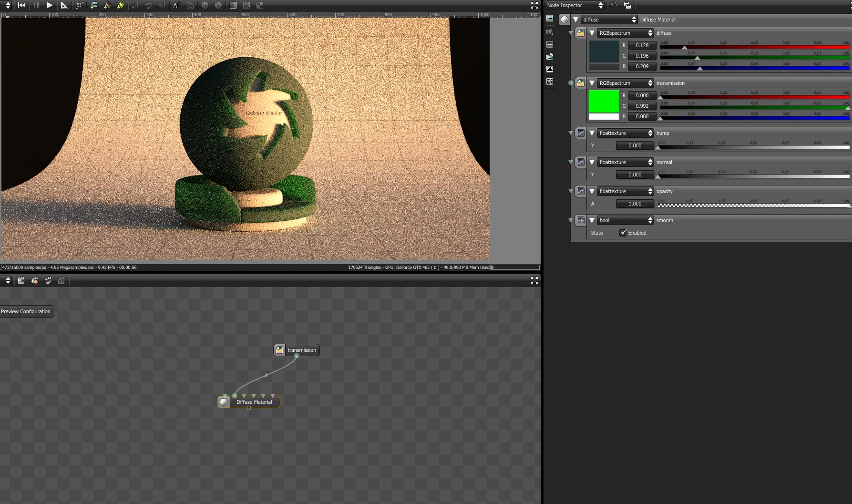The width and height of the screenshot is (852, 504).
Task: Start rendering with the play button
Action: pyautogui.click(x=50, y=5)
